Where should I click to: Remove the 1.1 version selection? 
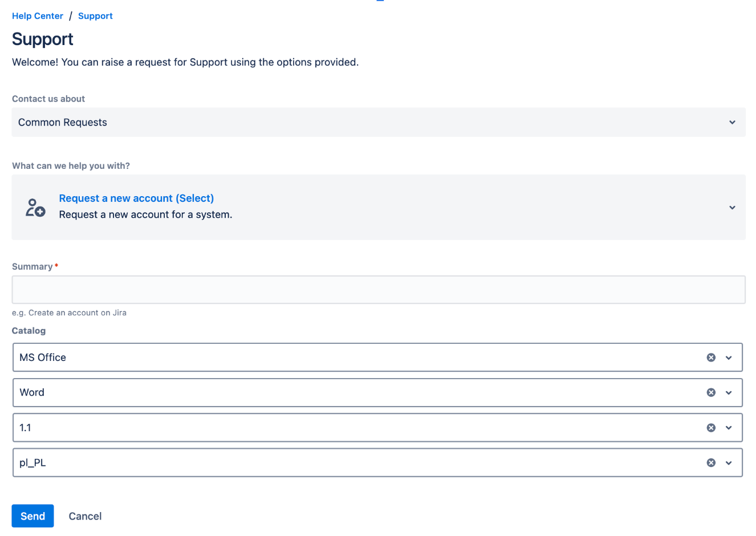click(x=711, y=427)
